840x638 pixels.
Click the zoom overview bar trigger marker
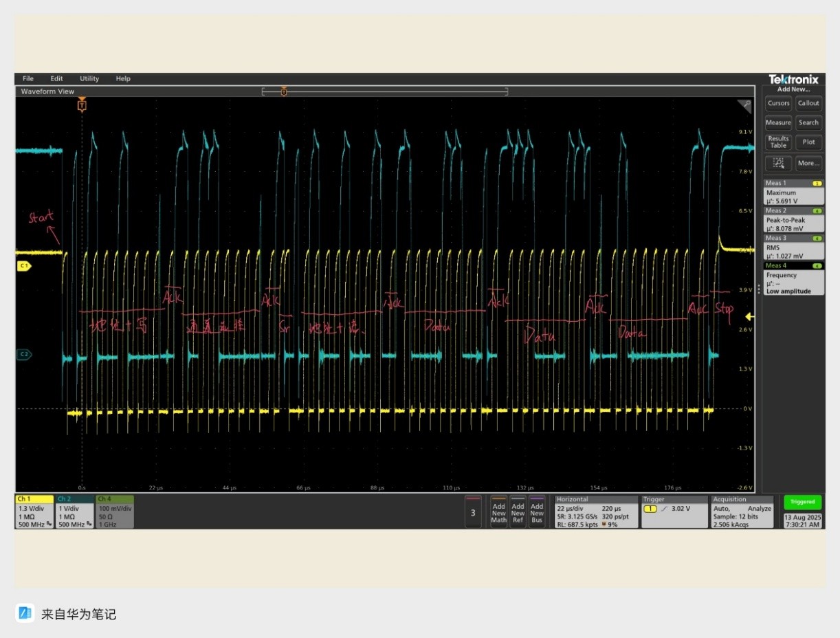click(284, 91)
